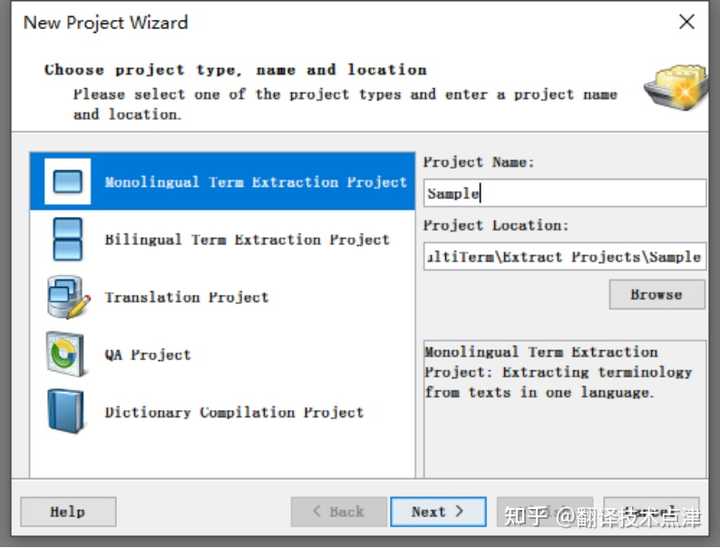This screenshot has width=720, height=548.
Task: Click the QA Project icon
Action: point(67,355)
